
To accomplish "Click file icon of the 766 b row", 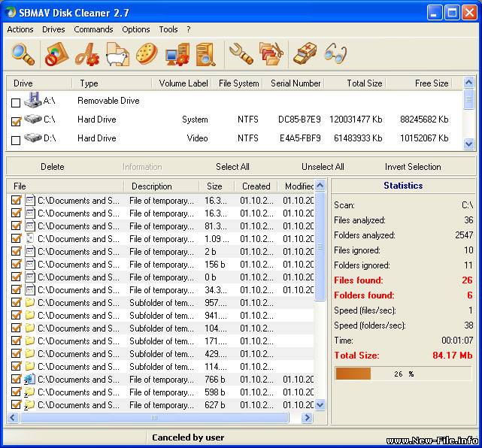I will click(30, 379).
